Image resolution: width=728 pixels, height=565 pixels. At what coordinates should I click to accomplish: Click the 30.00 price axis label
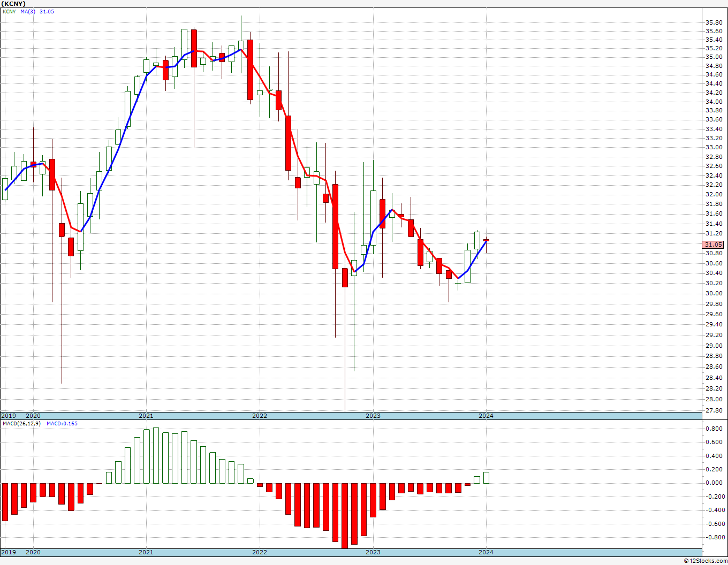(x=714, y=294)
